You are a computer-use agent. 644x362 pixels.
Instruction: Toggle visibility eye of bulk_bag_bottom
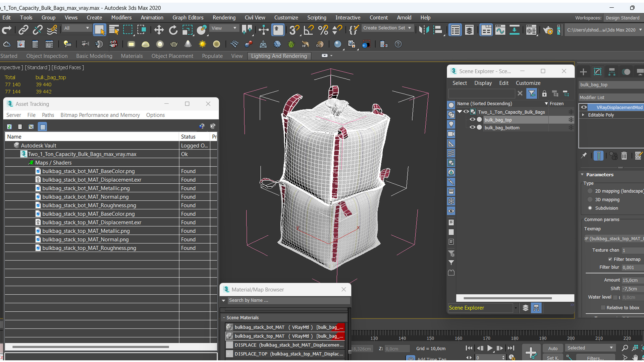pyautogui.click(x=473, y=127)
